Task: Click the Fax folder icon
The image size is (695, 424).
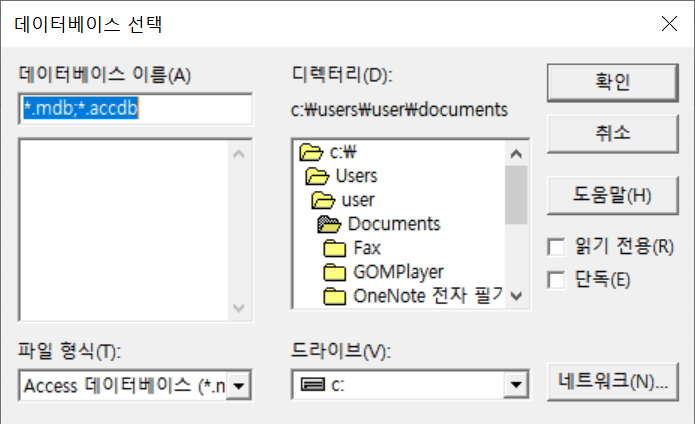Action: [335, 248]
